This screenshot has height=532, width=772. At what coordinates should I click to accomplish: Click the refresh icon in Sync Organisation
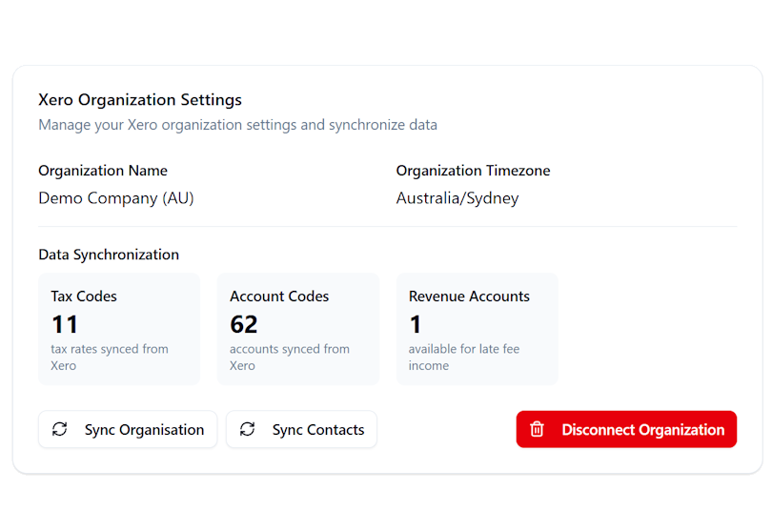[x=60, y=430]
